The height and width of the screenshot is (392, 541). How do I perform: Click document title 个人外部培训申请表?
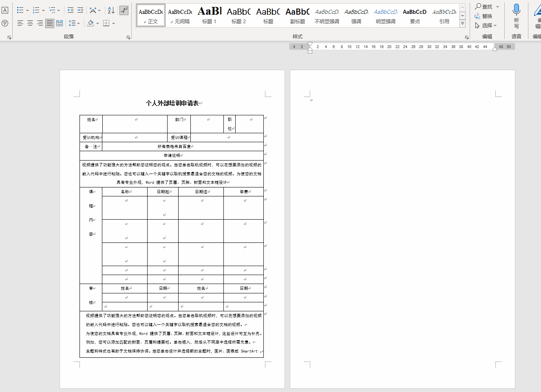coord(172,103)
